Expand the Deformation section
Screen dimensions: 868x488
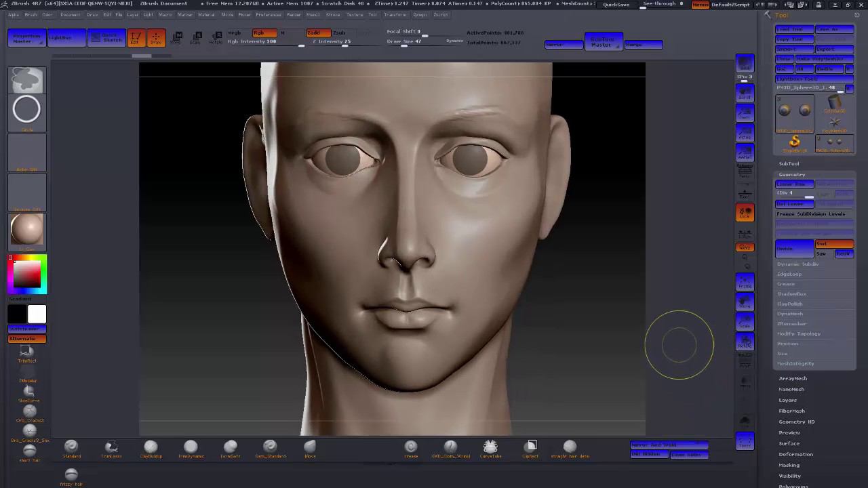pos(795,454)
